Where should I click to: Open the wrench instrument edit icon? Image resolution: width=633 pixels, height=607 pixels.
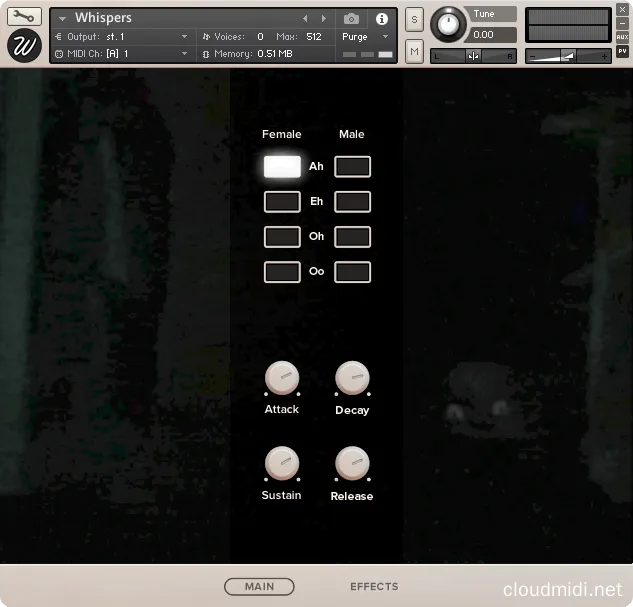pyautogui.click(x=24, y=16)
